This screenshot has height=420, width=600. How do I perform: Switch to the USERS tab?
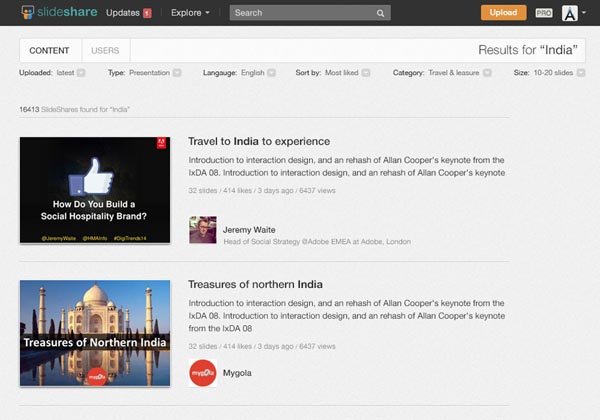[105, 50]
